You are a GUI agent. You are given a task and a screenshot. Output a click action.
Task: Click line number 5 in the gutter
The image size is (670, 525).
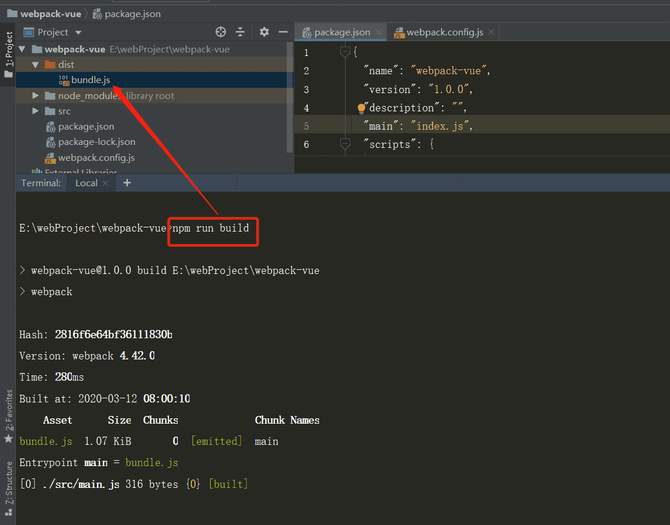(306, 126)
